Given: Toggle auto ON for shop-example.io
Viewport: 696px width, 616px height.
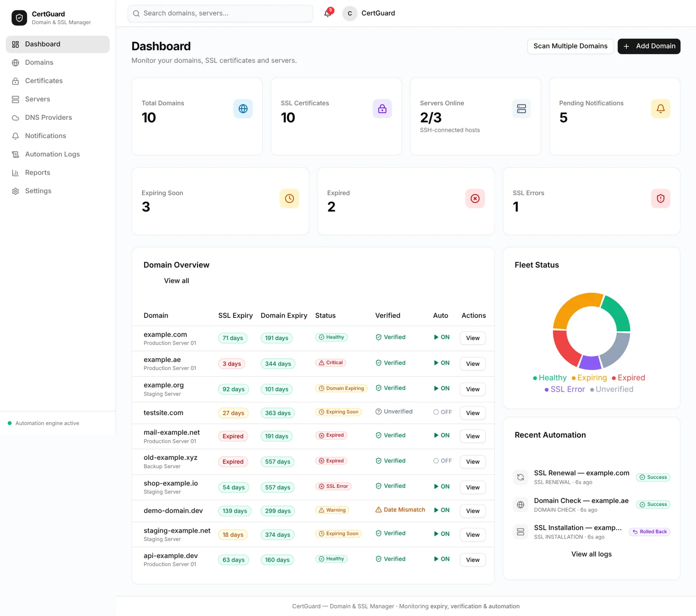Looking at the screenshot, I should point(442,487).
